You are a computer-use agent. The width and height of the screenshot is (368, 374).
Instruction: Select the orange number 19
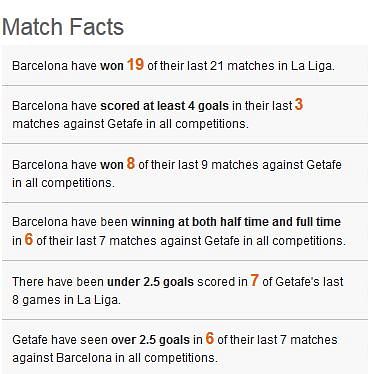[x=135, y=64]
